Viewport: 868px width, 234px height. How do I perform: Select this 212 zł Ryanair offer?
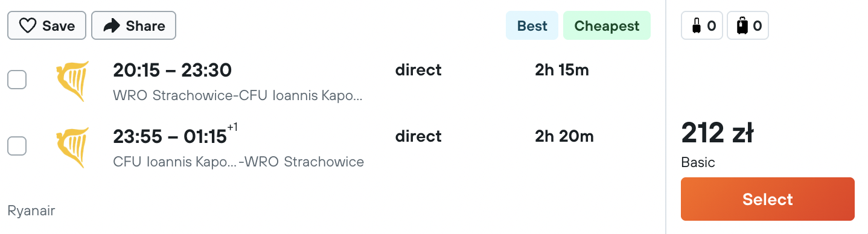(x=768, y=199)
